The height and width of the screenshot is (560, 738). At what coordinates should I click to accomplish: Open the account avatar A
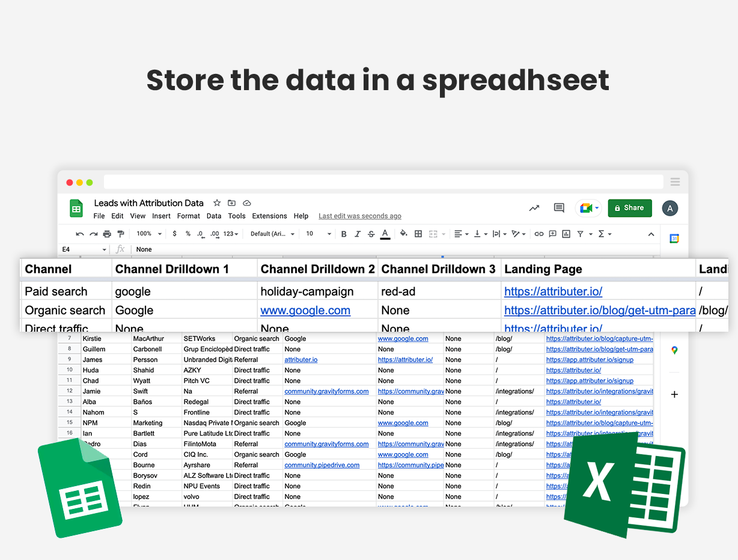670,208
